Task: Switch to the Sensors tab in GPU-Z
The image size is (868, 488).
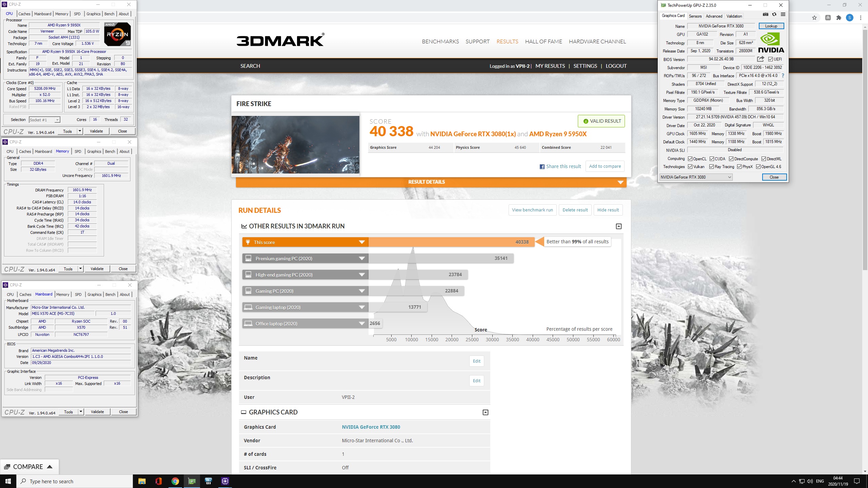Action: [695, 16]
